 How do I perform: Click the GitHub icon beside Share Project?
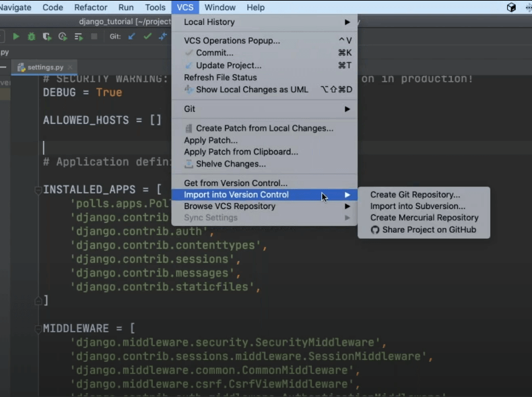375,230
